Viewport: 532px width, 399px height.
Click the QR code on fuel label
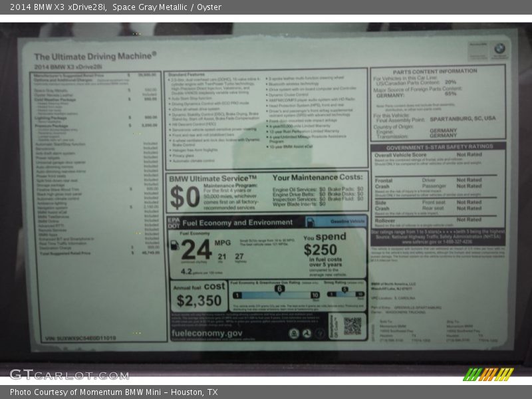(x=352, y=325)
